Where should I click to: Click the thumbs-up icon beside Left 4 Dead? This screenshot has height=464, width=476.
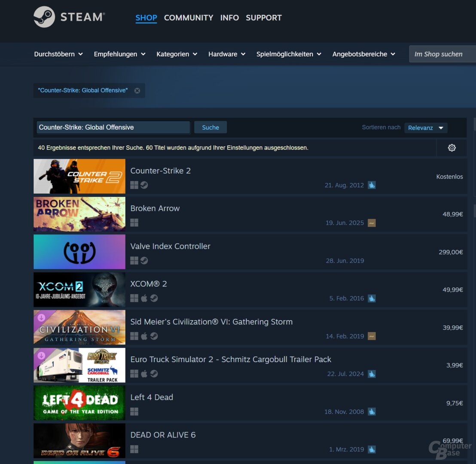click(372, 412)
